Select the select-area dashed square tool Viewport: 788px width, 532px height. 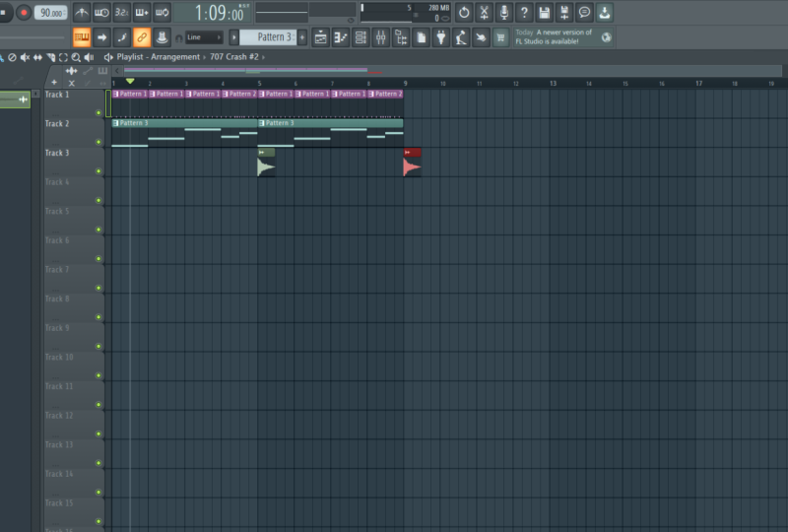(63, 57)
